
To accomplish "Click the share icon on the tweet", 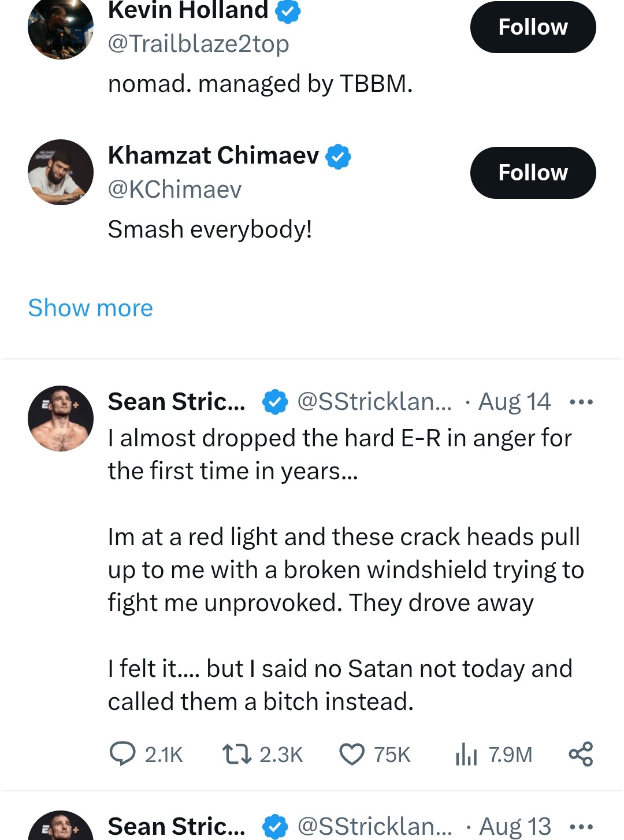I will click(581, 754).
